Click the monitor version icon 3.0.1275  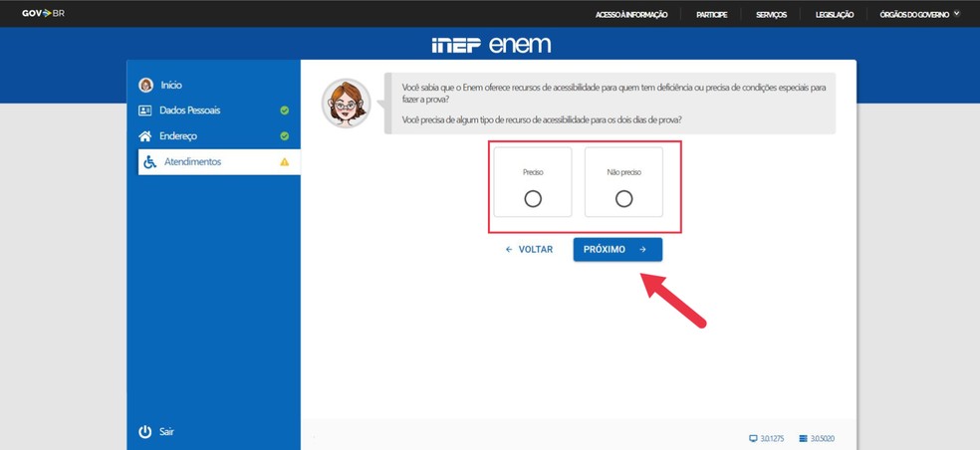[x=753, y=438]
